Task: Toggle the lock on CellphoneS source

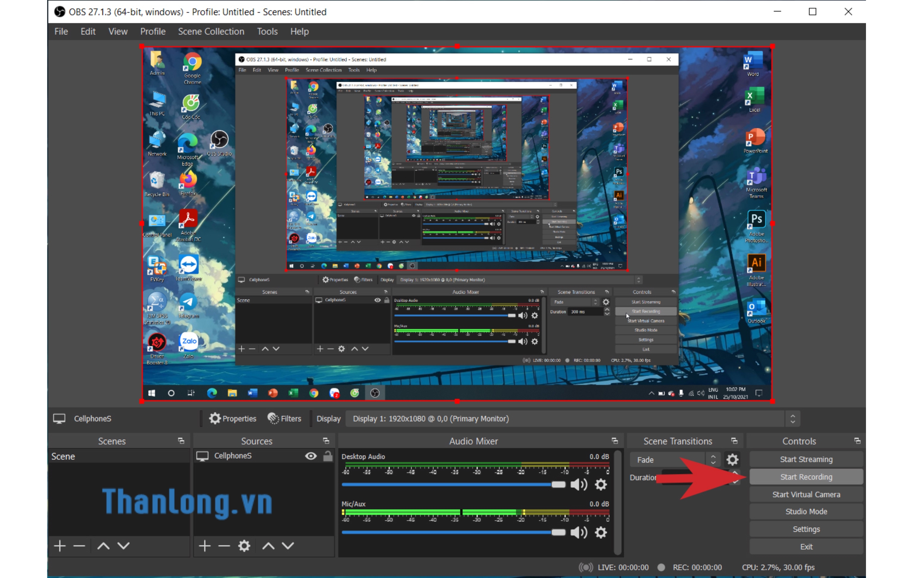Action: (x=328, y=456)
